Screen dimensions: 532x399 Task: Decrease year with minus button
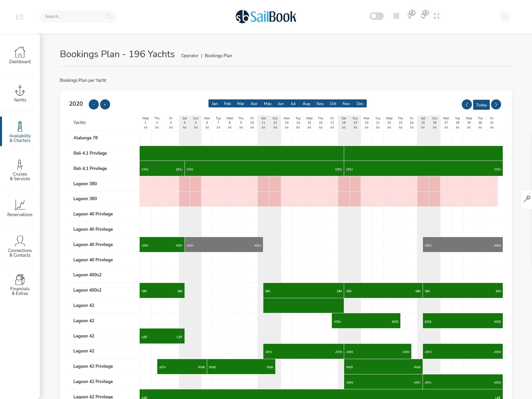click(94, 104)
